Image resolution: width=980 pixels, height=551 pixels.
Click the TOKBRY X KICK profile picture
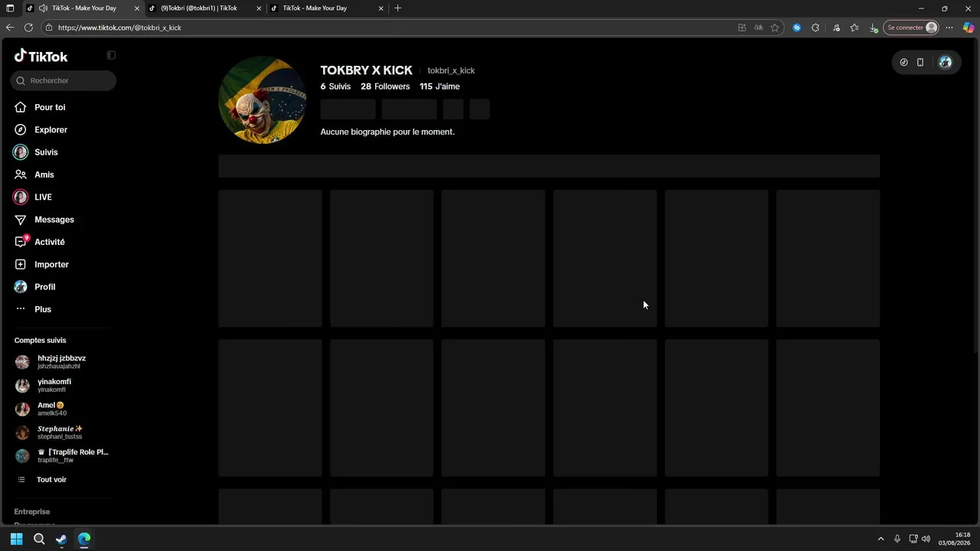tap(263, 99)
